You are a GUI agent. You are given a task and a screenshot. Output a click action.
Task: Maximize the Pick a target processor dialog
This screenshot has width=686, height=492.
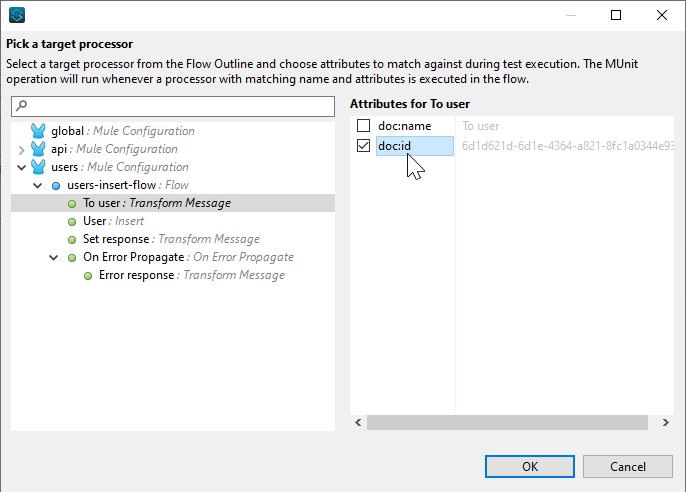616,15
